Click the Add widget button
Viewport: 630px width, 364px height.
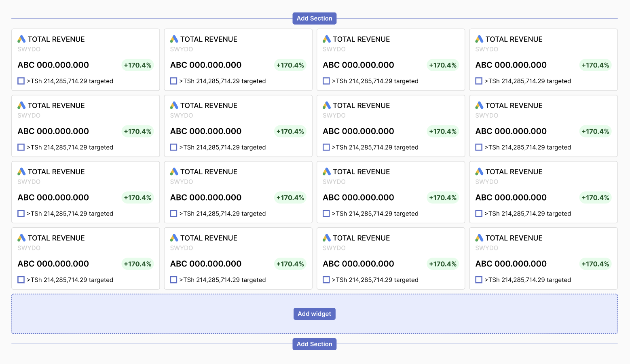tap(314, 314)
